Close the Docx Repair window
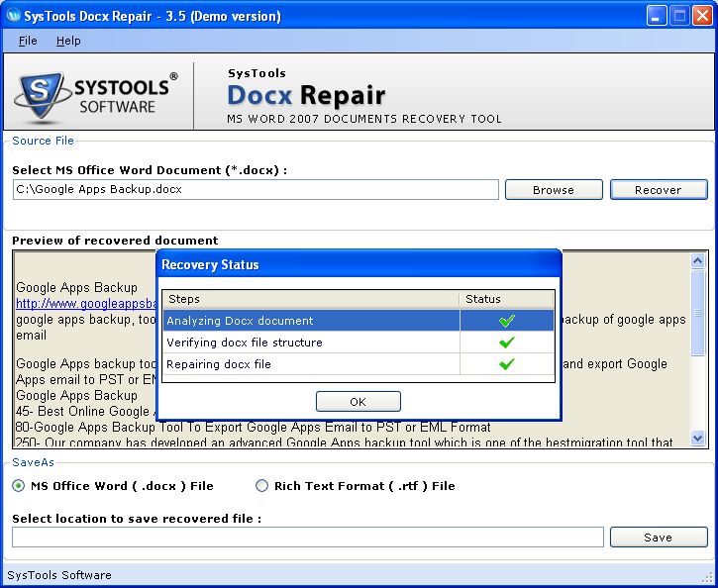 tap(702, 16)
